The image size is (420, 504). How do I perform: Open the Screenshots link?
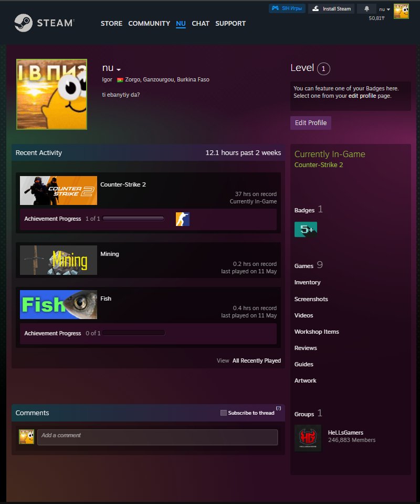(311, 299)
